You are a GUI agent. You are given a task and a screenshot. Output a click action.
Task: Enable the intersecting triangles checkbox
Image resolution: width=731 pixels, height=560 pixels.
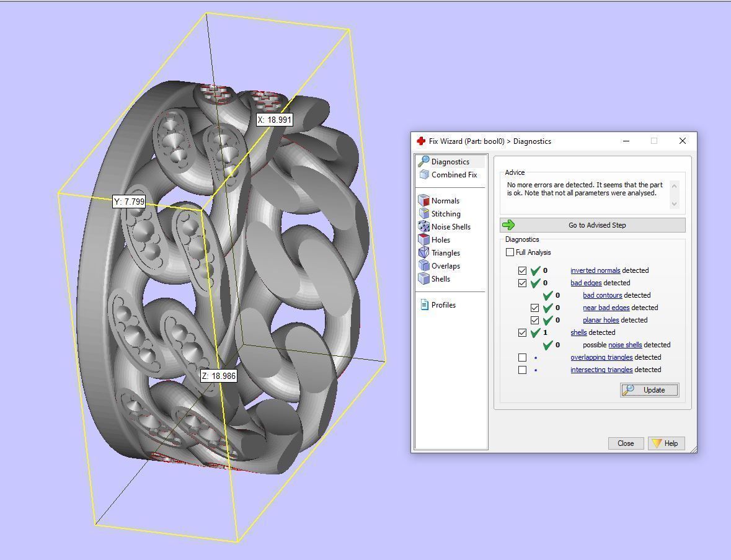pyautogui.click(x=522, y=370)
